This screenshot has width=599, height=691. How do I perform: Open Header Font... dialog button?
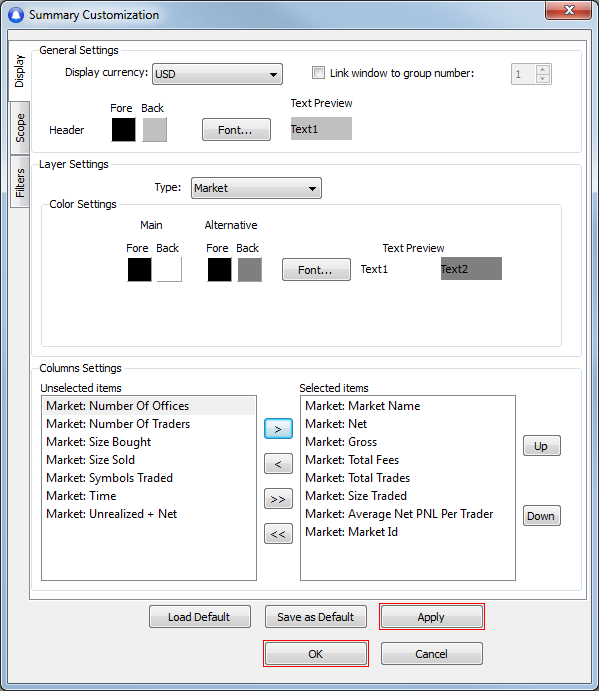pyautogui.click(x=236, y=130)
